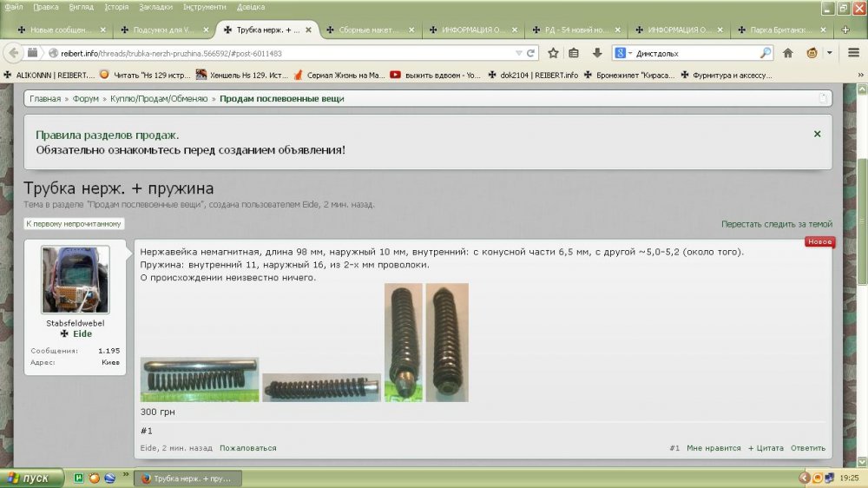Go to Главная in breadcrumbs

[45, 99]
